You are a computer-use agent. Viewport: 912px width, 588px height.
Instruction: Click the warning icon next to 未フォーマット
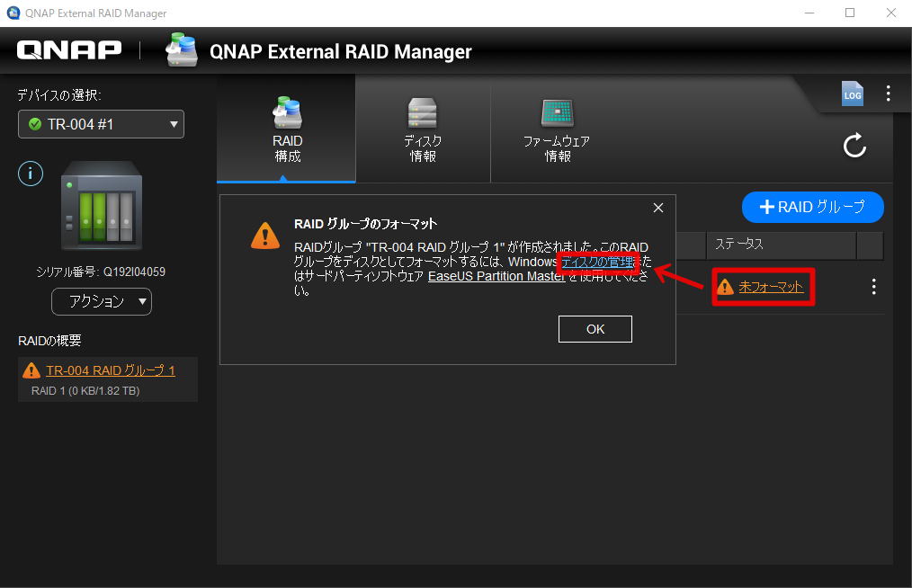pyautogui.click(x=725, y=287)
